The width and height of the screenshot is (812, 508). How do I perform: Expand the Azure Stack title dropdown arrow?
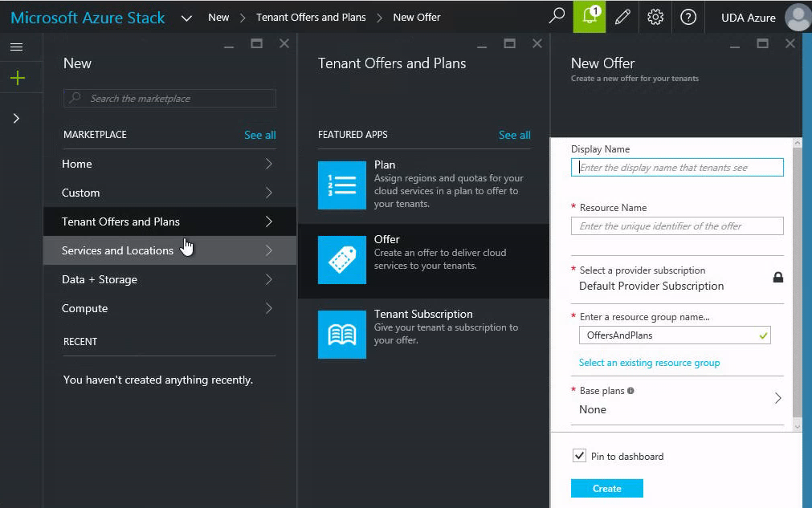coord(186,18)
